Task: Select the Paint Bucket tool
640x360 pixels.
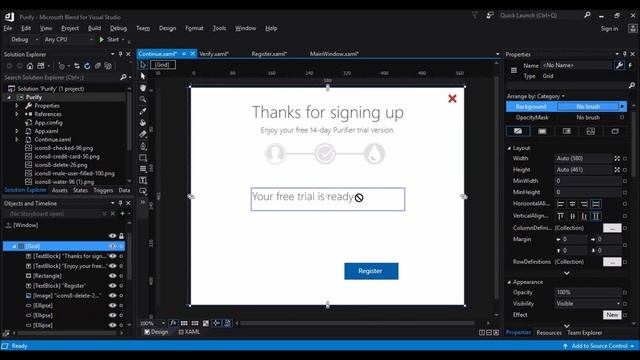Action: [x=143, y=122]
